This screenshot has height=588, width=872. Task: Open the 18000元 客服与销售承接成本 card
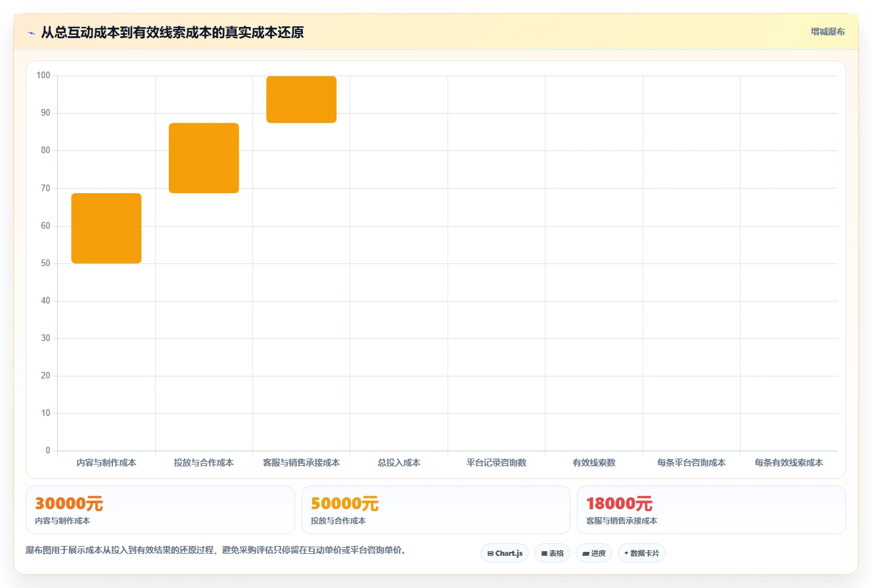(x=712, y=510)
